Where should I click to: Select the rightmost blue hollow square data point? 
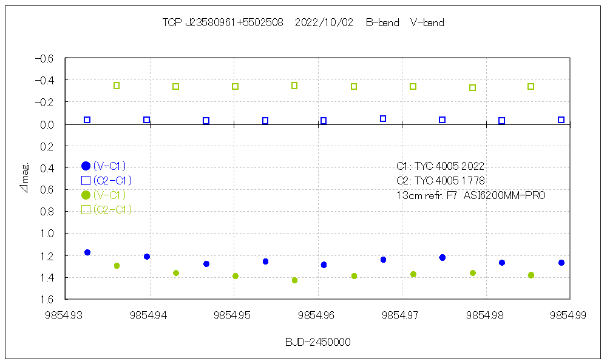(561, 120)
